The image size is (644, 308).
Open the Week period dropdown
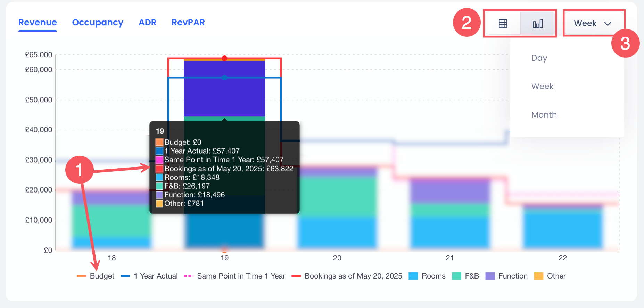click(x=593, y=24)
